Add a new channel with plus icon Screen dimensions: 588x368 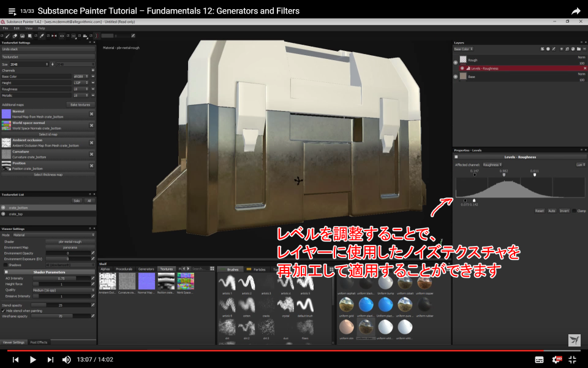click(x=92, y=70)
